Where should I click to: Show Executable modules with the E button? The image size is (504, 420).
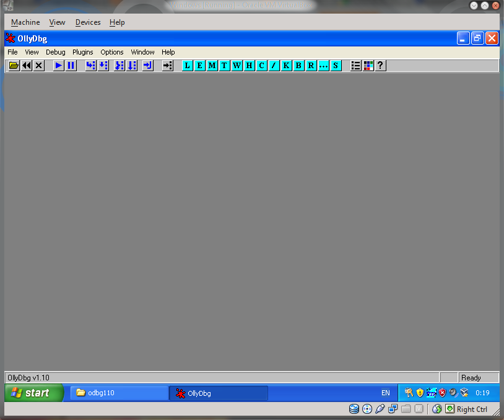click(x=199, y=66)
